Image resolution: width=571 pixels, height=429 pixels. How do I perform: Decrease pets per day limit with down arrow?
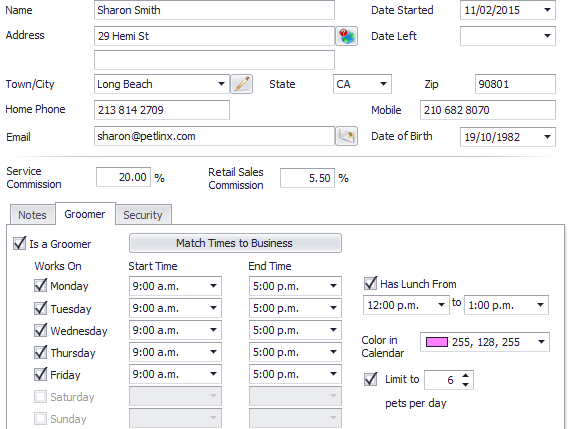pyautogui.click(x=465, y=385)
